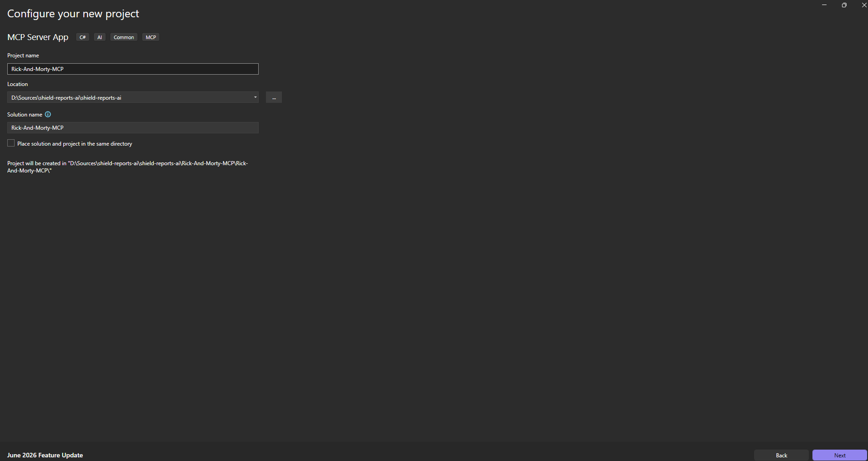Check Place solution and project in same directory
868x461 pixels.
[x=11, y=143]
